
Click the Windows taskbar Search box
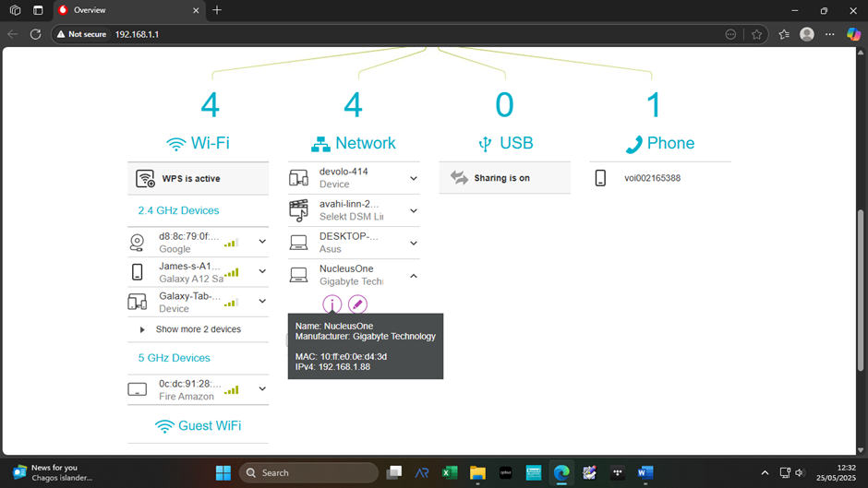pos(308,473)
